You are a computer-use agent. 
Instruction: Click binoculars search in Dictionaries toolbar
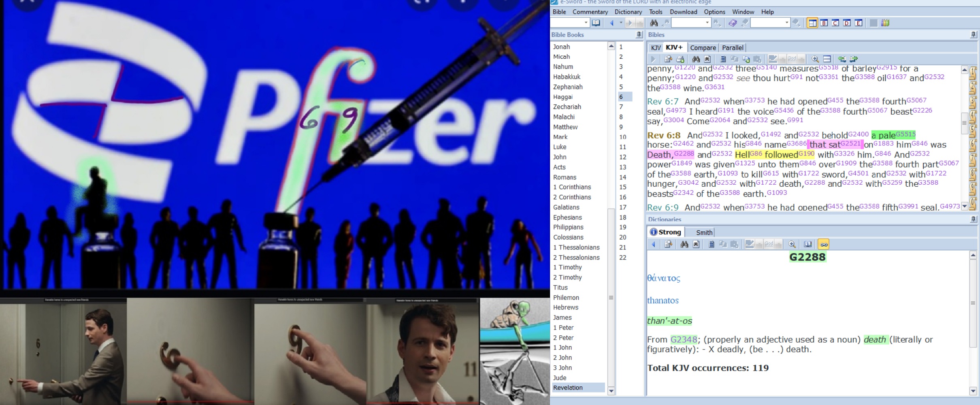[684, 244]
